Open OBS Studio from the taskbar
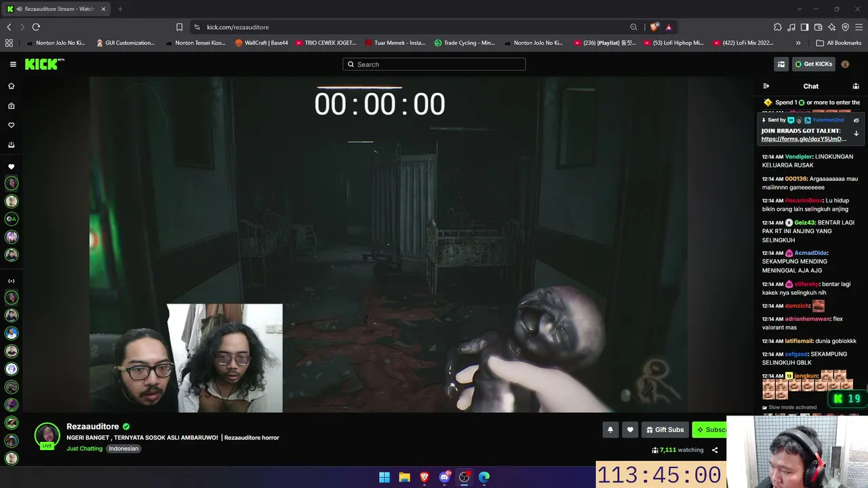The width and height of the screenshot is (868, 488). (465, 477)
